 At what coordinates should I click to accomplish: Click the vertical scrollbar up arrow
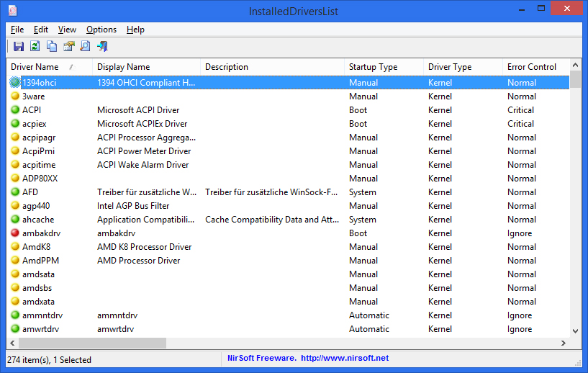[575, 65]
